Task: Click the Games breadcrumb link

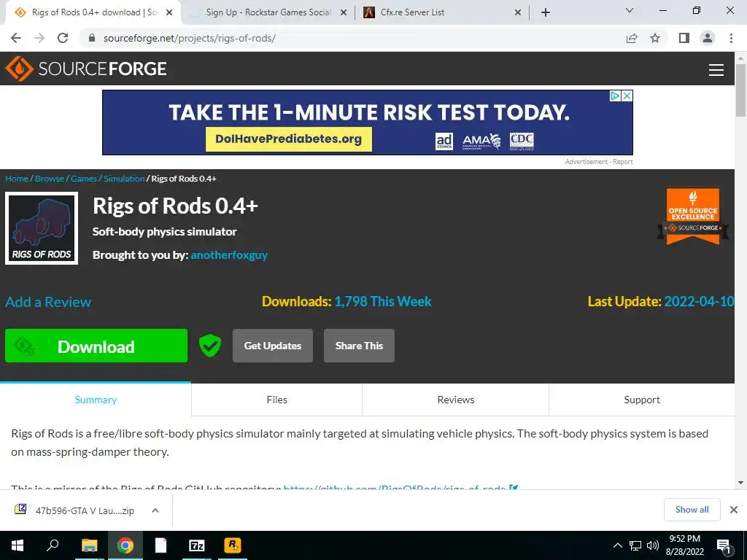Action: (84, 179)
